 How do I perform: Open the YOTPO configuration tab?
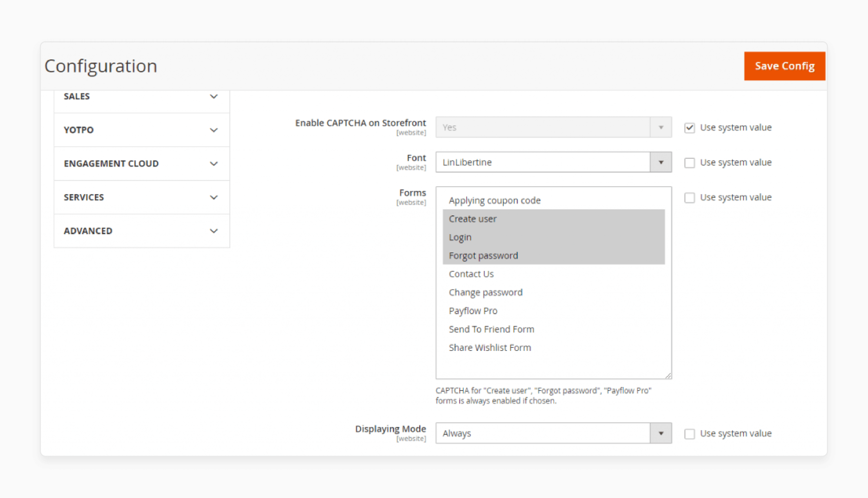click(142, 130)
